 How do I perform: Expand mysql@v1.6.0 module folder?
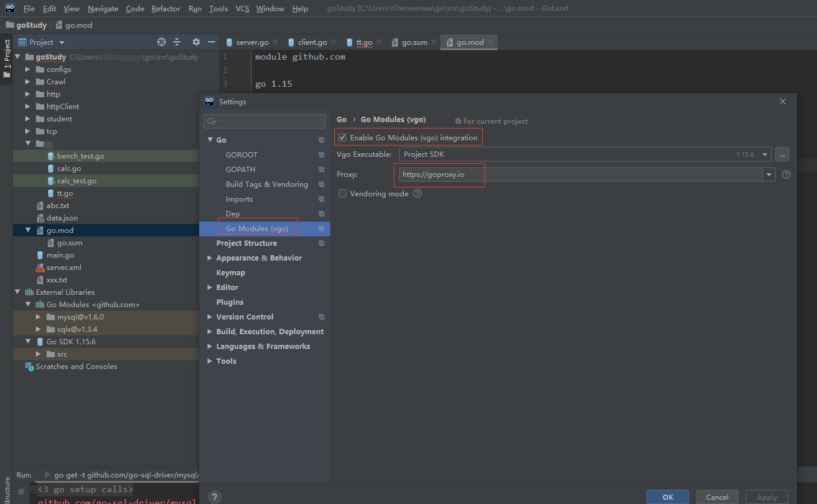coord(38,317)
